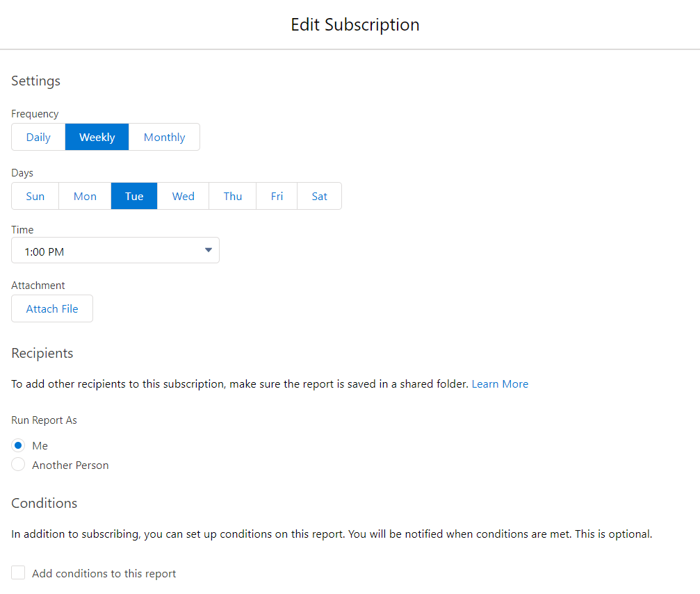Check Add conditions to this report
Image resolution: width=700 pixels, height=594 pixels.
click(x=17, y=572)
